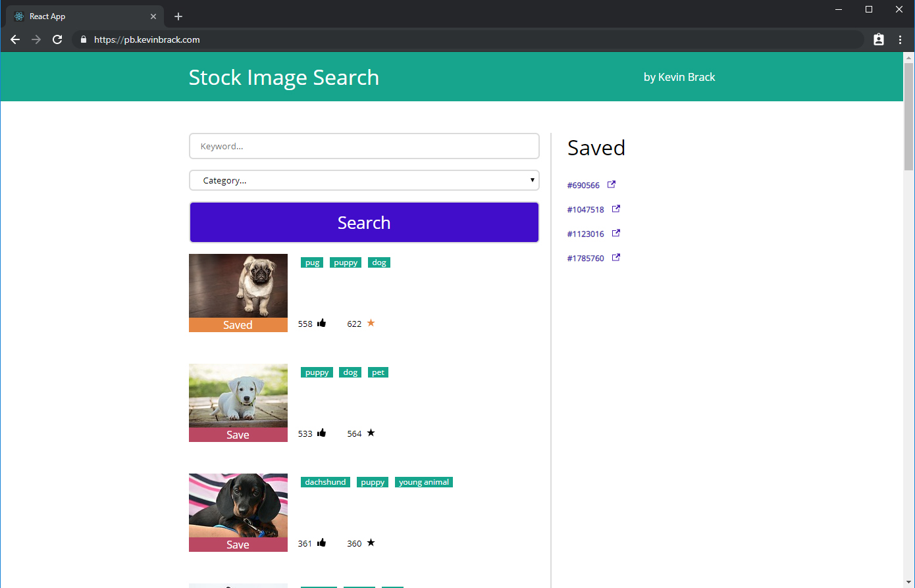View site info via padlock icon
This screenshot has height=588, width=915.
point(83,39)
